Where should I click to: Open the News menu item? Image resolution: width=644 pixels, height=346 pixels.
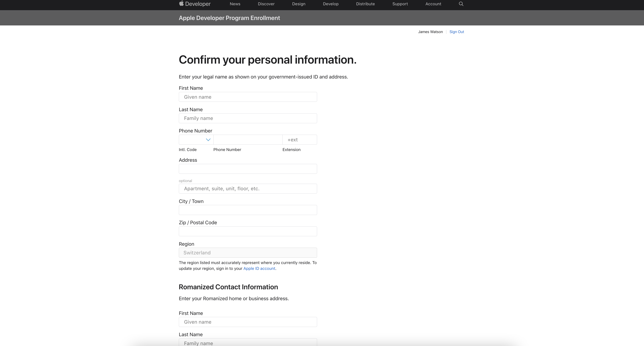point(235,4)
